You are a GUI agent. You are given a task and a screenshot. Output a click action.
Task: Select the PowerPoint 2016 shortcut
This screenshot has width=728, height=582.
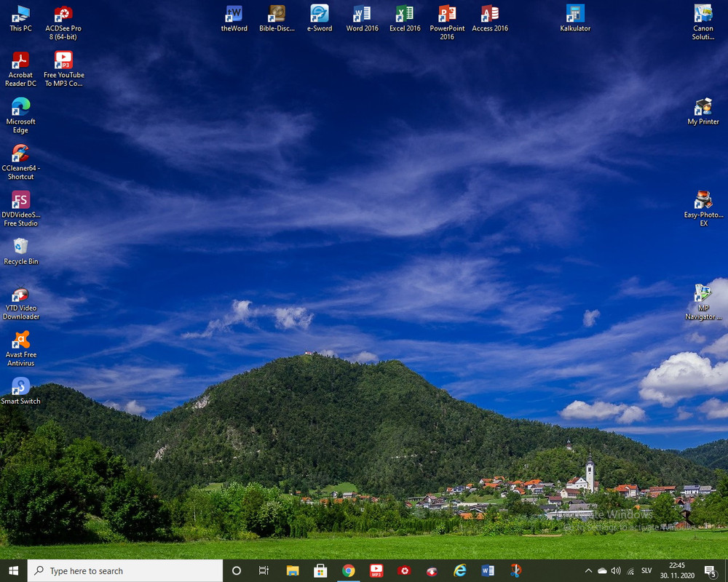(447, 23)
